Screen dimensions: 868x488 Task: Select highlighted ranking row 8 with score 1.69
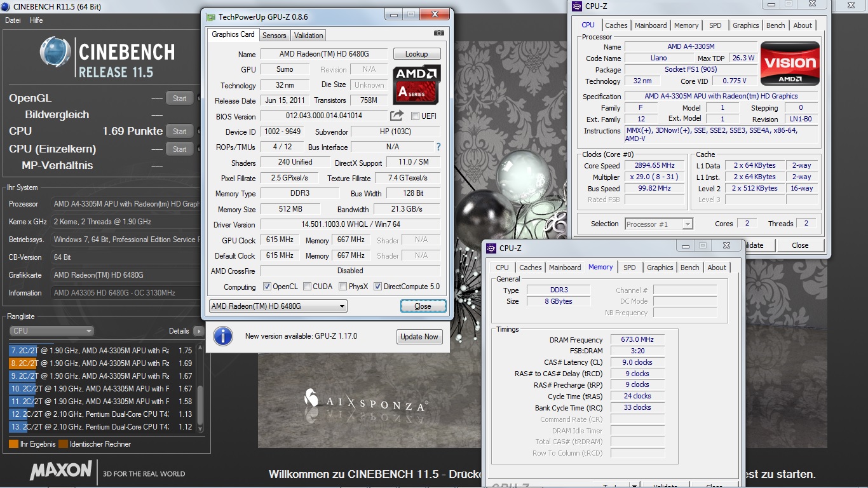point(102,363)
